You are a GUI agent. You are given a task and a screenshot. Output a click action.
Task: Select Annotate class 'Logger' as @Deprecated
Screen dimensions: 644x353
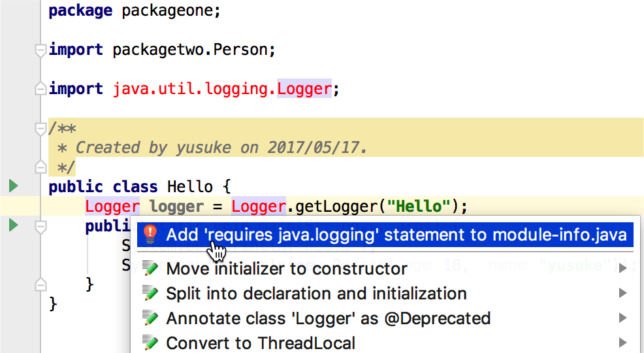coord(385,318)
